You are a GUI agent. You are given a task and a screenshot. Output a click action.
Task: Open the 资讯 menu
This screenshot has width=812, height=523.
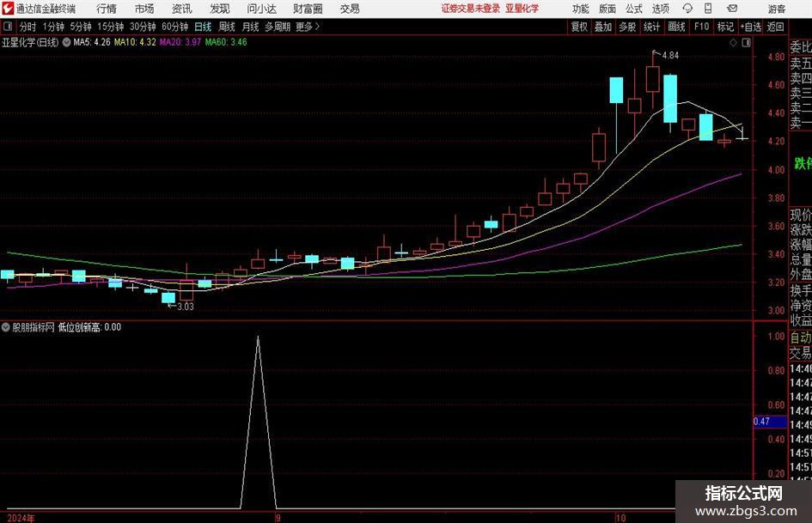click(x=182, y=9)
